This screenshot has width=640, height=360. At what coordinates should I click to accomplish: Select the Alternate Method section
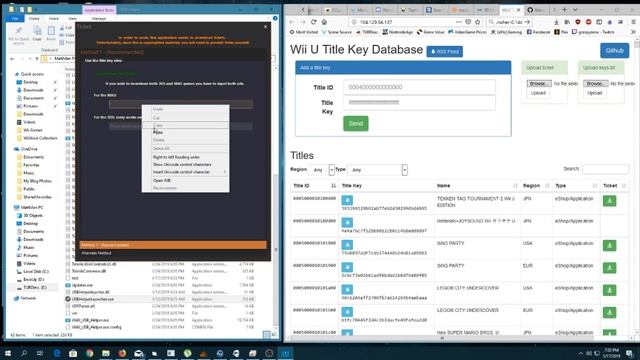point(173,253)
